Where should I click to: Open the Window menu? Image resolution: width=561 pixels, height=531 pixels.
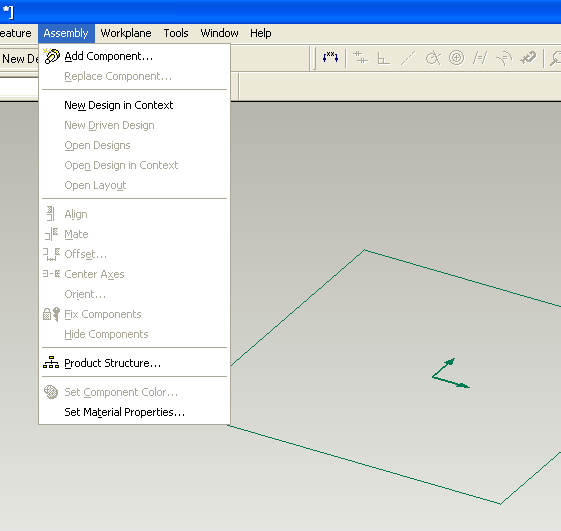219,33
